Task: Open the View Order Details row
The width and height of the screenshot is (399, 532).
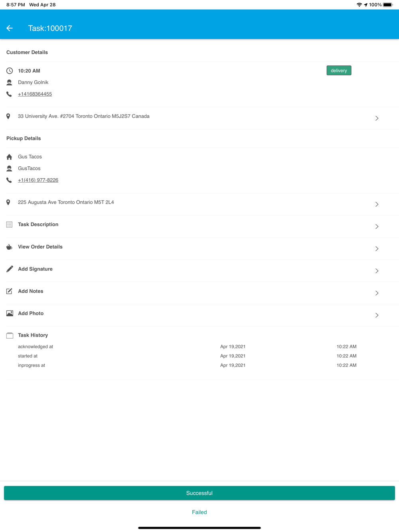Action: (x=199, y=248)
